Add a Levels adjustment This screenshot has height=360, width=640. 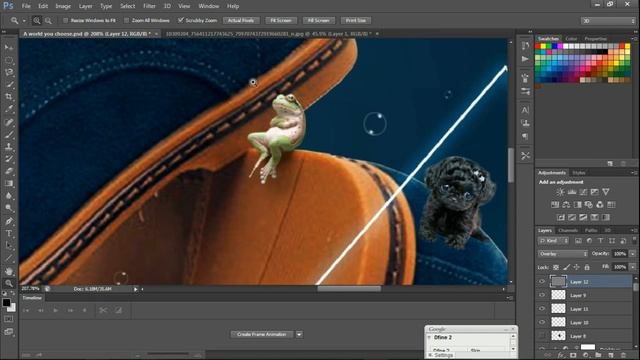(572, 192)
